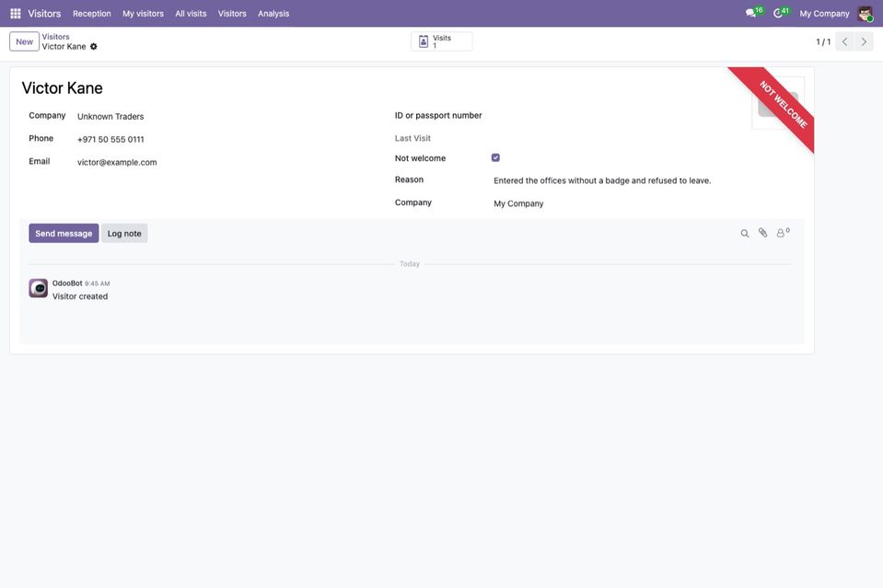This screenshot has width=883, height=588.
Task: Open the gear actions menu beside Victor Kane
Action: click(x=94, y=47)
